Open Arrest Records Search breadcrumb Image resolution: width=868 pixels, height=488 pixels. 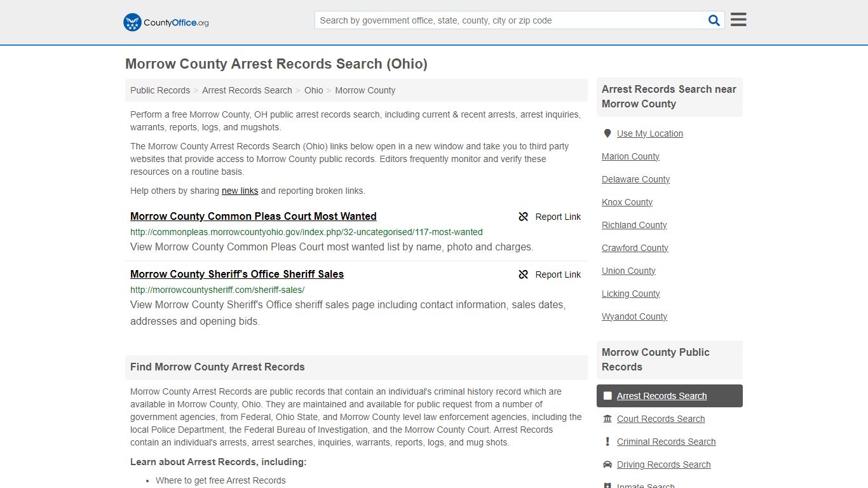[x=247, y=90]
